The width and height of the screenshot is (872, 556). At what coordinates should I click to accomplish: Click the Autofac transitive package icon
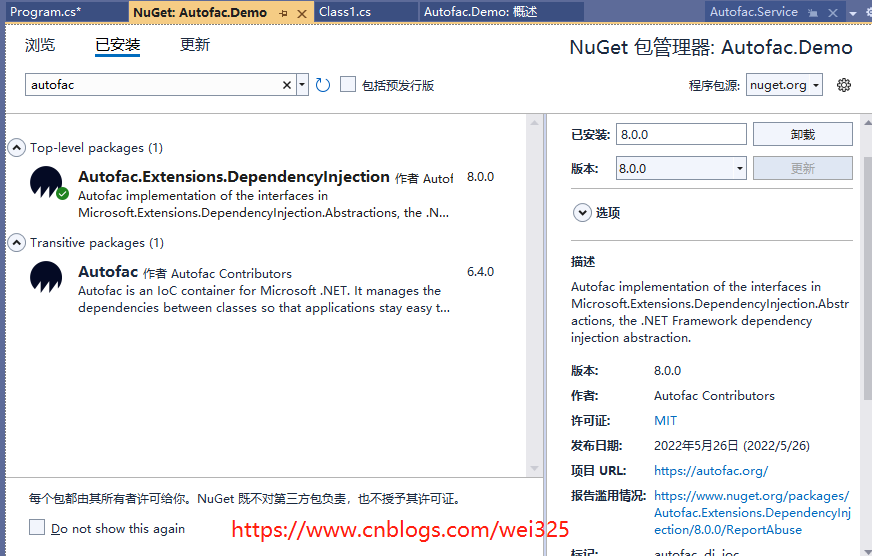46,277
